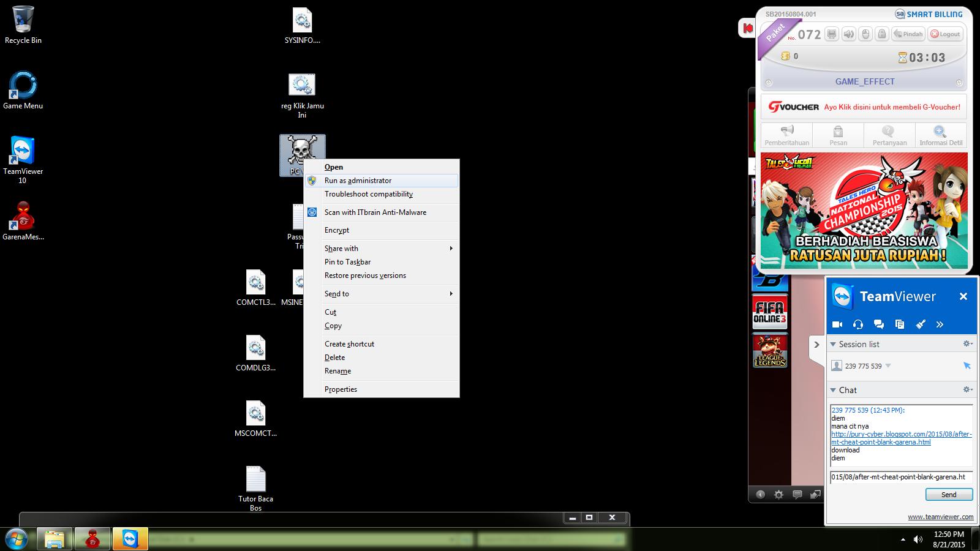Open Pertanyaan questions in Smart Billing

[x=889, y=135]
